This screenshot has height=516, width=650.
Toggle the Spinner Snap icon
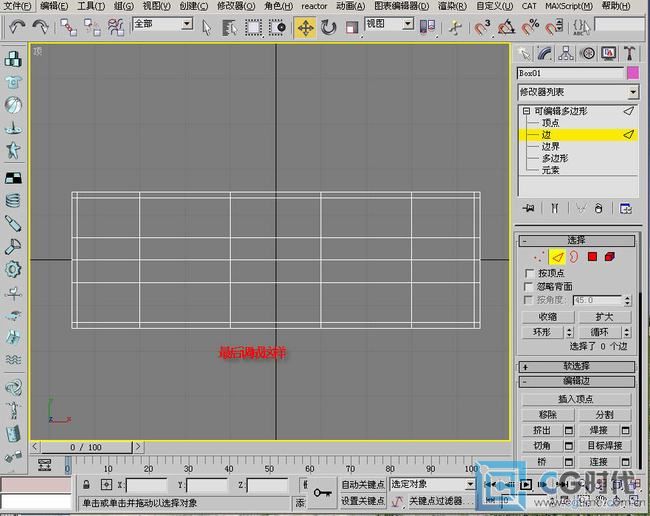pyautogui.click(x=554, y=28)
